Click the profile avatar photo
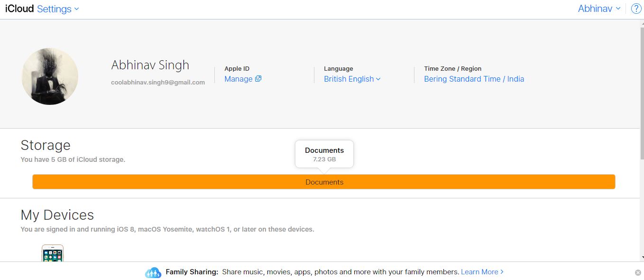Screen dimensions: 644x280 (x=50, y=76)
